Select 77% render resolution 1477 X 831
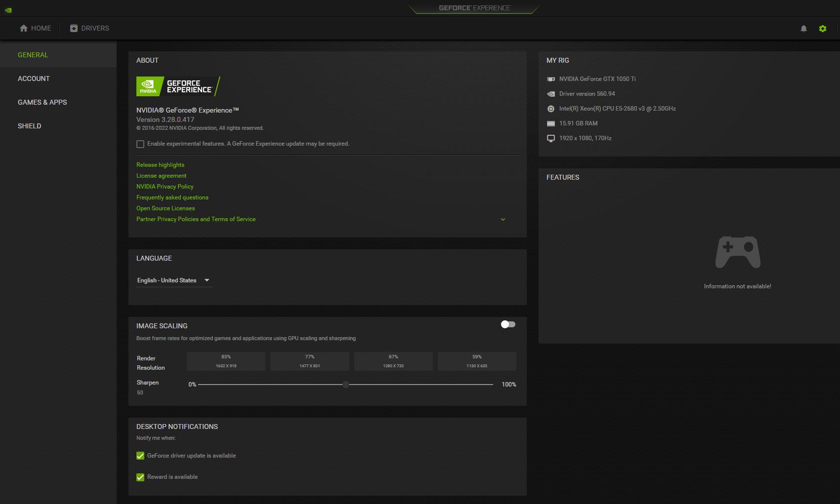Viewport: 840px width, 504px height. pos(310,361)
